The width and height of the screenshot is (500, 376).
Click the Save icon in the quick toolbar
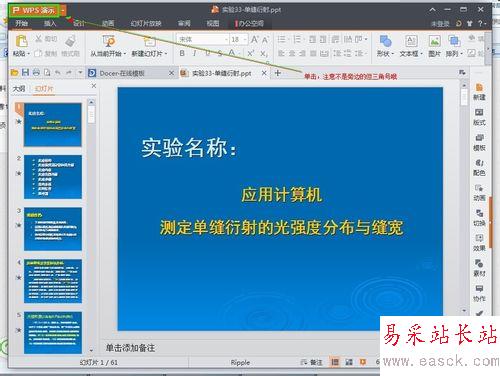[x=25, y=72]
